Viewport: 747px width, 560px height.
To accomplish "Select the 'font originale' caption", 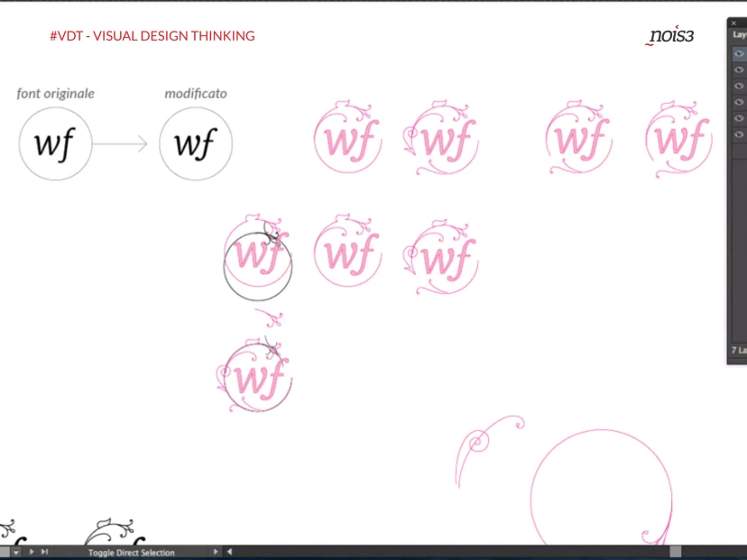I will tap(55, 94).
